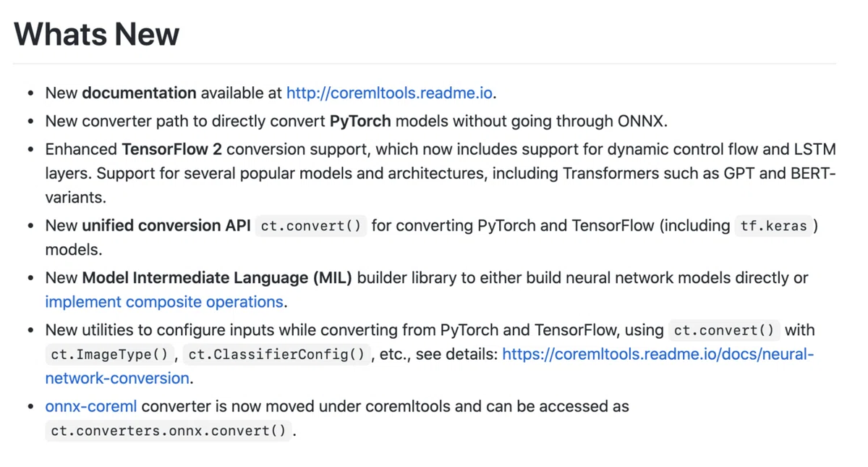
Task: Click the ct.ClassifierConfig() code snippet
Action: 277,355
